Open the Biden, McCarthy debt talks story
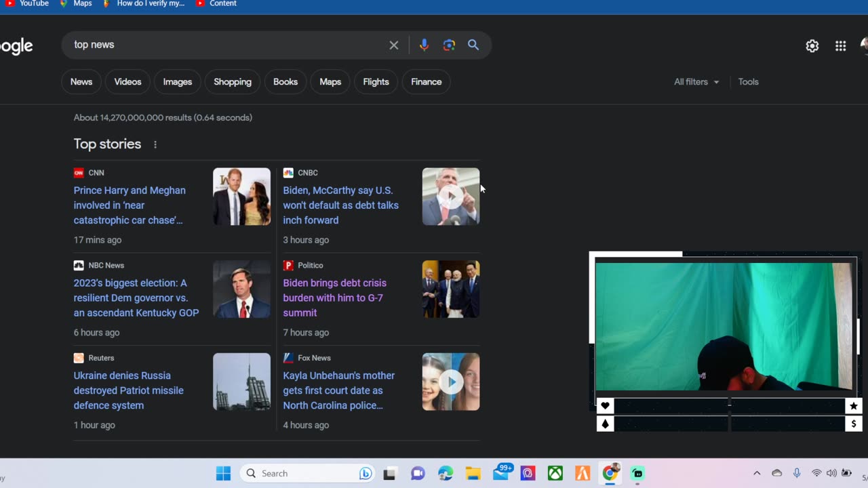Screen dimensions: 868x488 tap(340, 205)
